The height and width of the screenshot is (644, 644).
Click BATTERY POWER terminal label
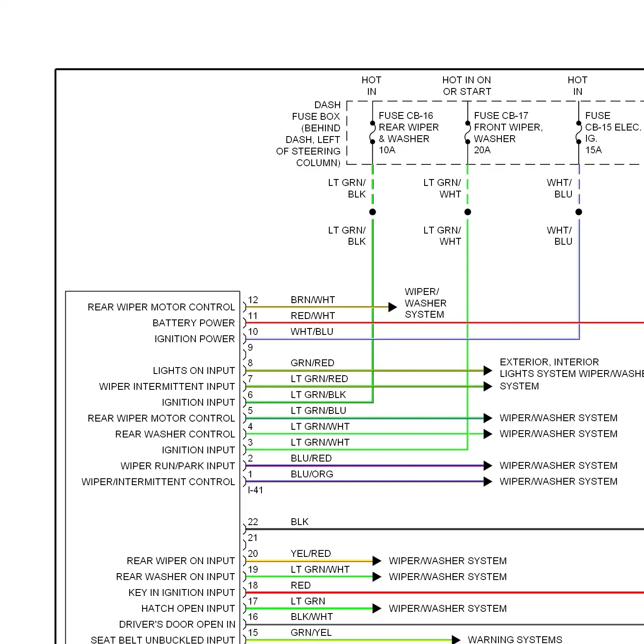click(194, 323)
